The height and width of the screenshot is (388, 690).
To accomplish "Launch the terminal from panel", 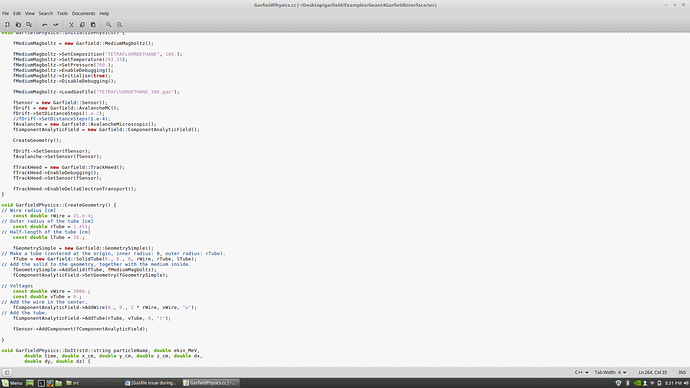I will [x=40, y=383].
